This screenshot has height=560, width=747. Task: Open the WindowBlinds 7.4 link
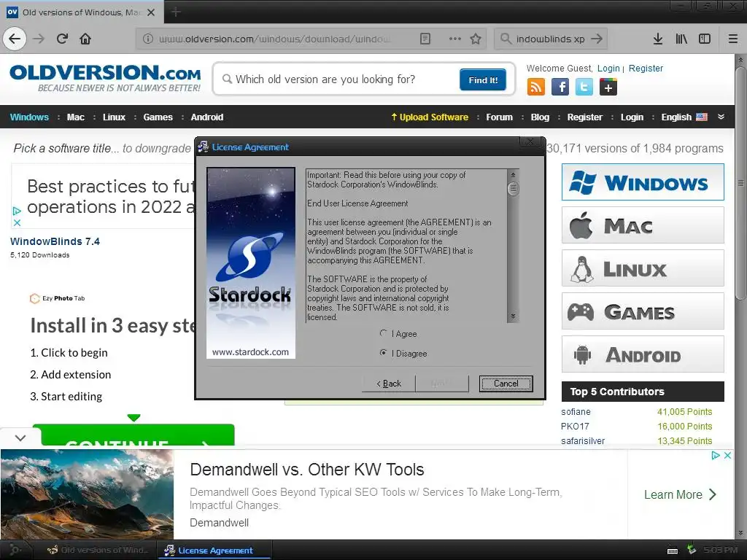tap(55, 241)
